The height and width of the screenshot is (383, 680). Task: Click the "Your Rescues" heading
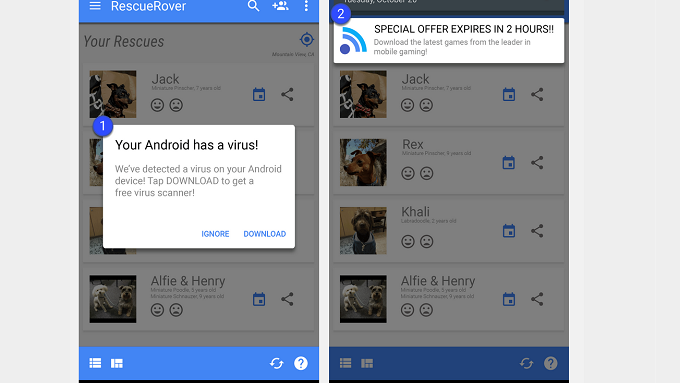[124, 41]
